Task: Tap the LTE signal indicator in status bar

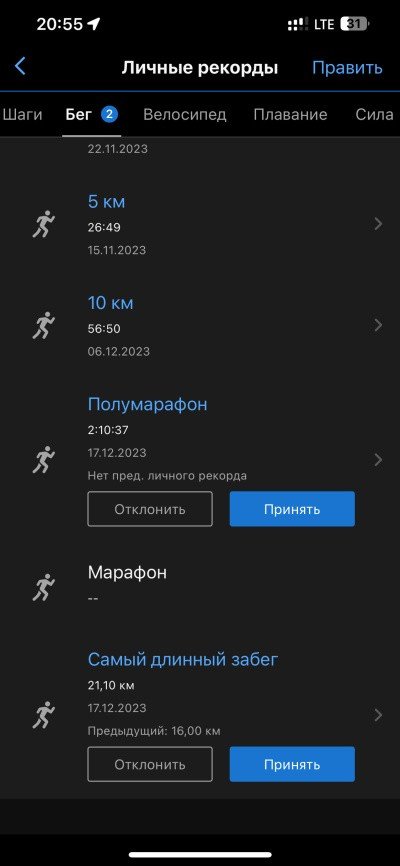Action: pos(324,24)
